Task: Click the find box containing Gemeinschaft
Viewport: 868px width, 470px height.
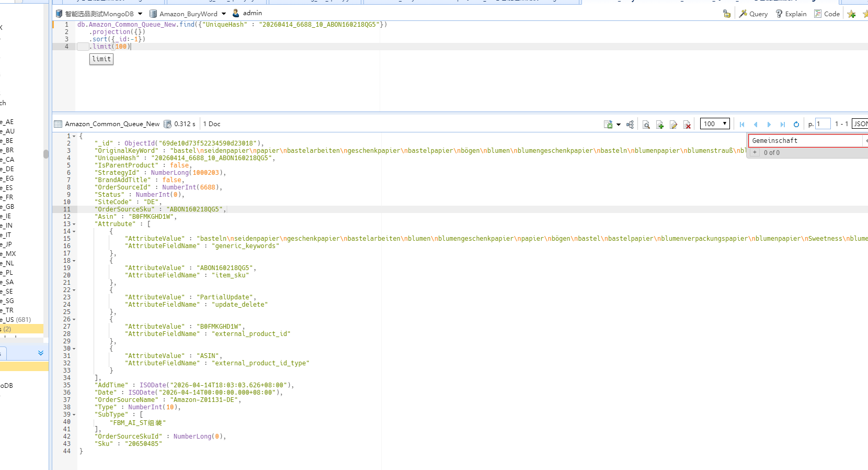Action: tap(806, 141)
